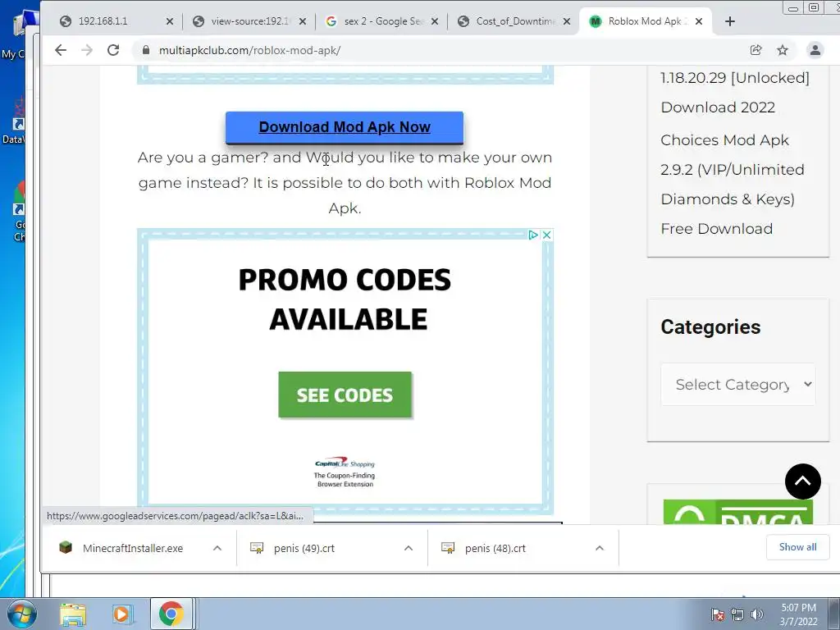Switch to the Google Search tab
The width and height of the screenshot is (840, 630).
[381, 21]
